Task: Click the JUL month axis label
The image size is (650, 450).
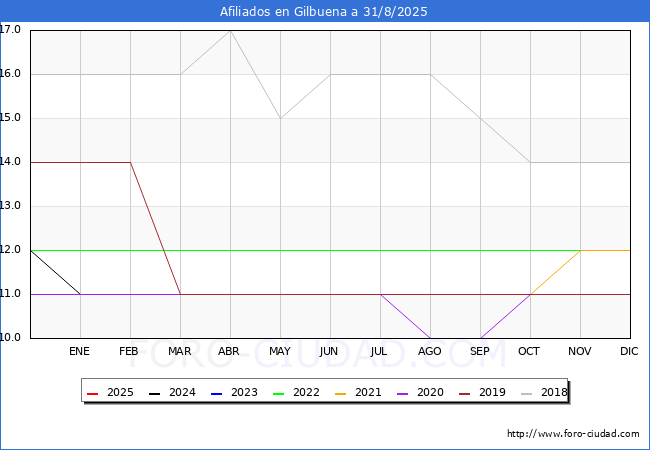Action: tap(379, 351)
